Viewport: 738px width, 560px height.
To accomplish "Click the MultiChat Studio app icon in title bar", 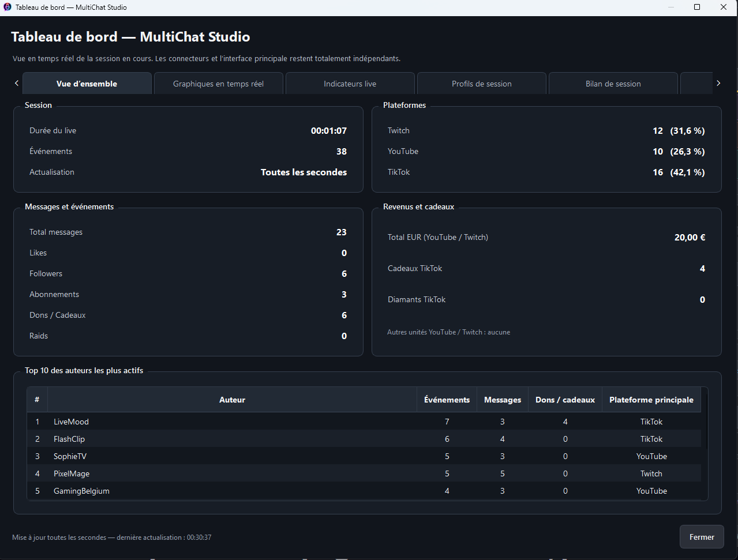I will pos(8,7).
